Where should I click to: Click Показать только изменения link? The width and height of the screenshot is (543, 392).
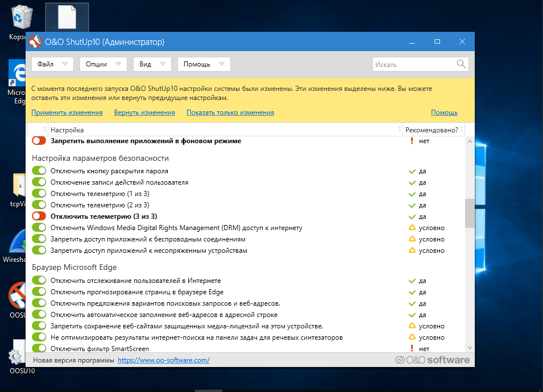click(x=230, y=112)
